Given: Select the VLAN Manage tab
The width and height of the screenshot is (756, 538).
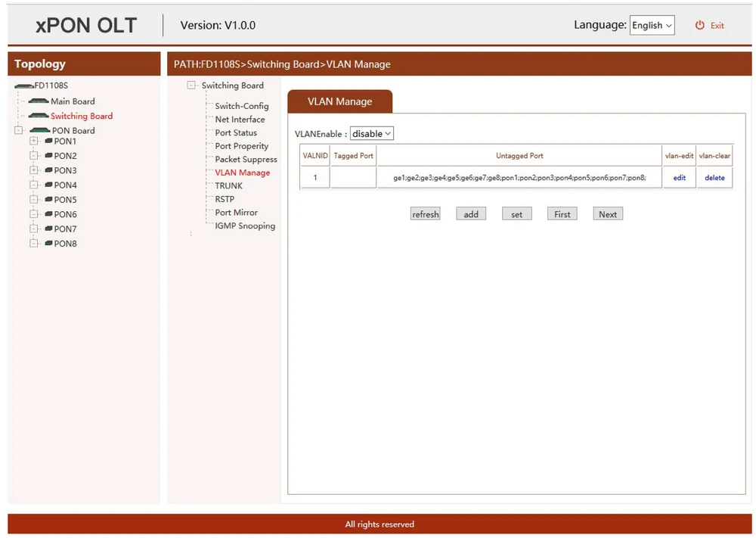Looking at the screenshot, I should (339, 101).
